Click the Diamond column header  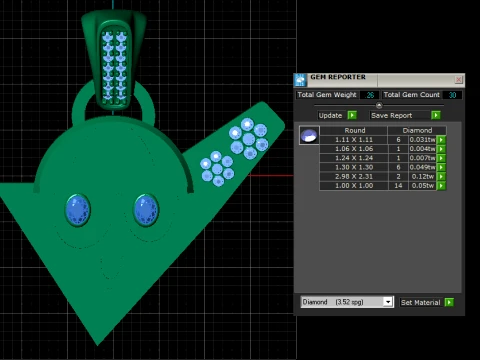click(417, 130)
